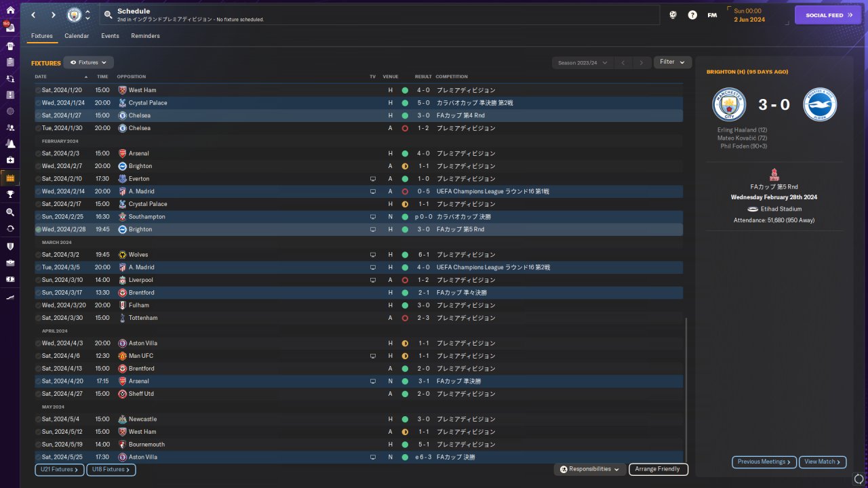Open the Home icon in sidebar
The width and height of the screenshot is (868, 488).
pyautogui.click(x=10, y=10)
